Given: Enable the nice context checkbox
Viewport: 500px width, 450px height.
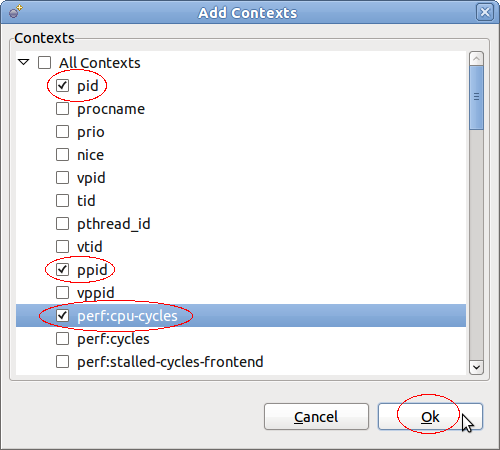Looking at the screenshot, I should 62,155.
